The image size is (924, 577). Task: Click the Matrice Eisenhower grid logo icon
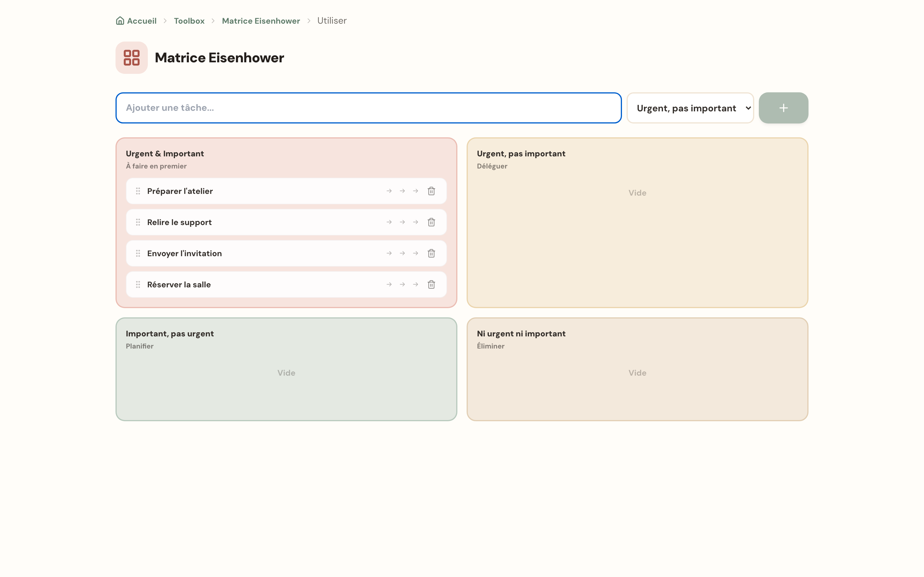(x=132, y=58)
